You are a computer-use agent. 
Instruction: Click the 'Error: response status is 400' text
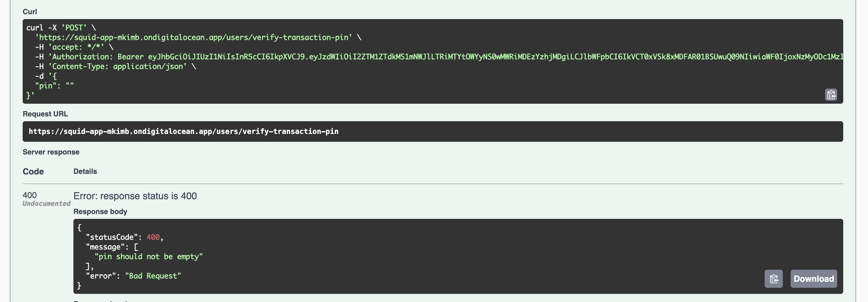pyautogui.click(x=135, y=196)
